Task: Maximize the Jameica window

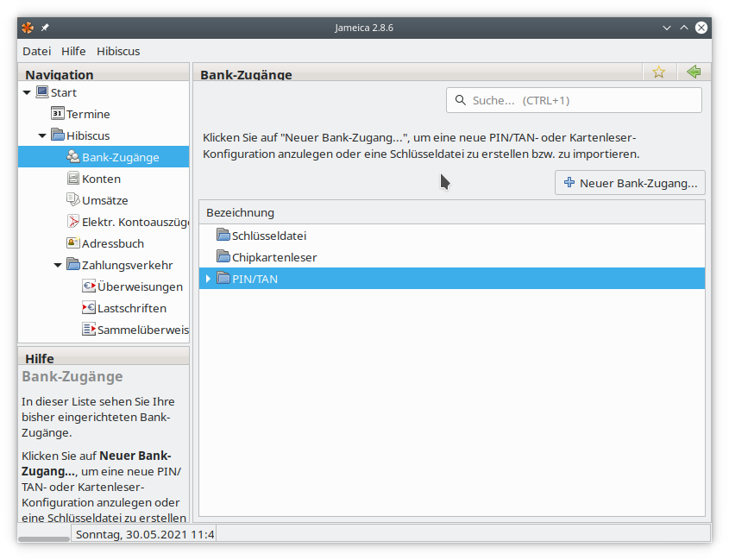Action: [x=684, y=28]
